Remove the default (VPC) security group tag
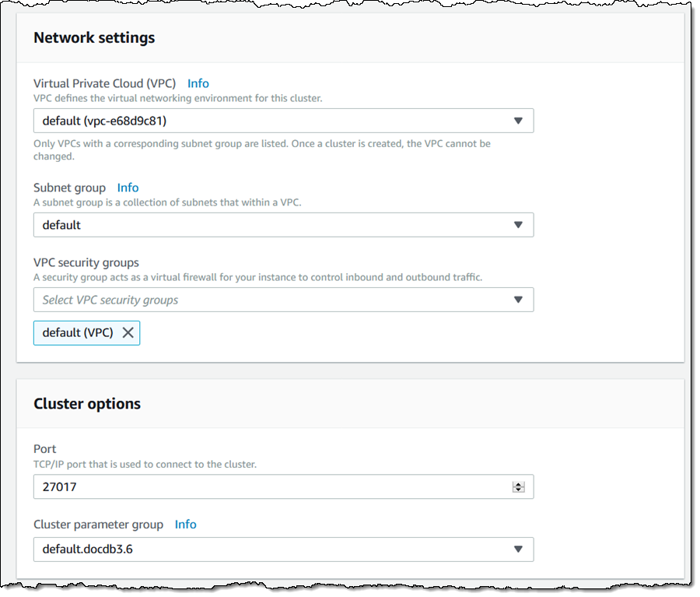The height and width of the screenshot is (597, 700). click(128, 332)
